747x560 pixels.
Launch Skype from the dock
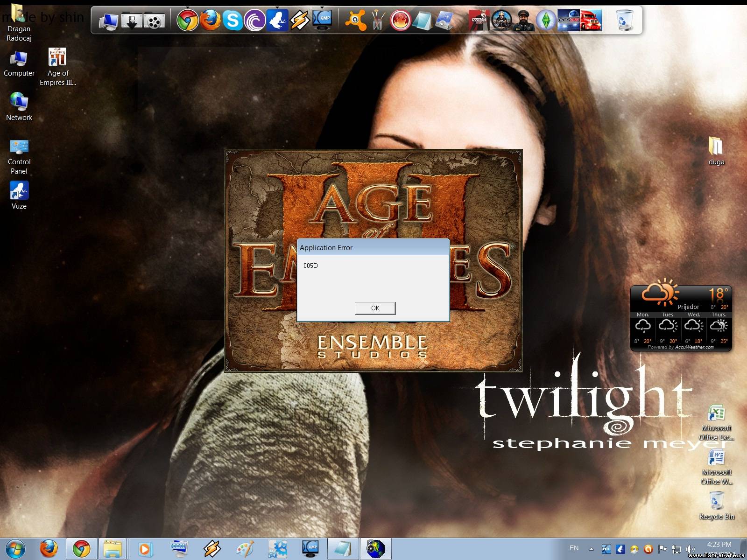(x=233, y=21)
